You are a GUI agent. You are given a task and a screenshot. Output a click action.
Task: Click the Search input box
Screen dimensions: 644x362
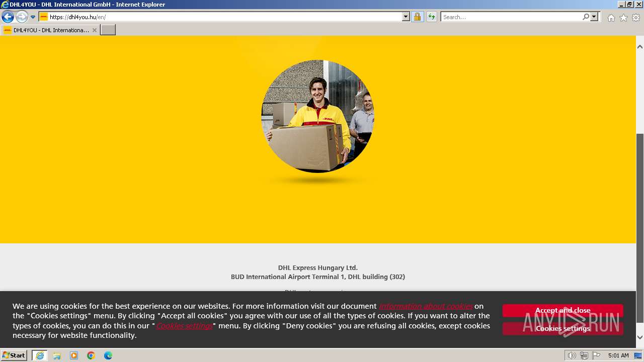(511, 17)
